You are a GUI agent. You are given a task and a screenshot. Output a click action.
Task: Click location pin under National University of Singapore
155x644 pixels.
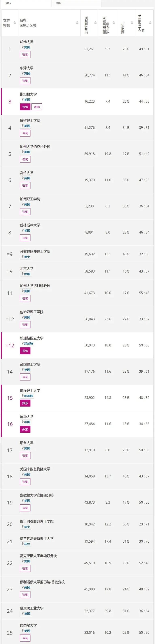click(23, 343)
